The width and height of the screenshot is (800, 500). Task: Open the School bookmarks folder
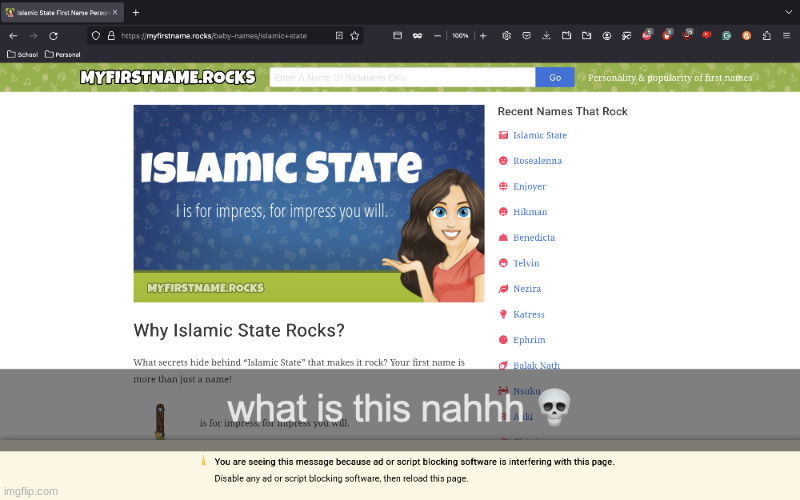(22, 54)
